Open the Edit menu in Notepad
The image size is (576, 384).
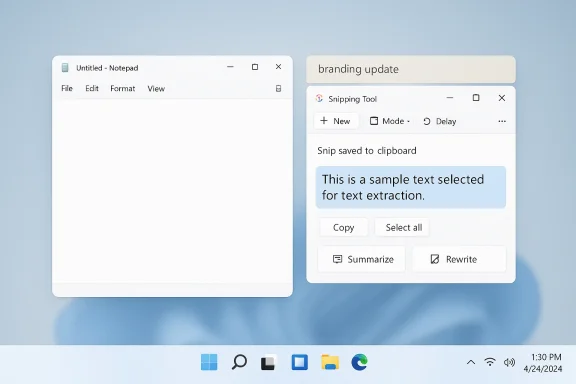[92, 89]
